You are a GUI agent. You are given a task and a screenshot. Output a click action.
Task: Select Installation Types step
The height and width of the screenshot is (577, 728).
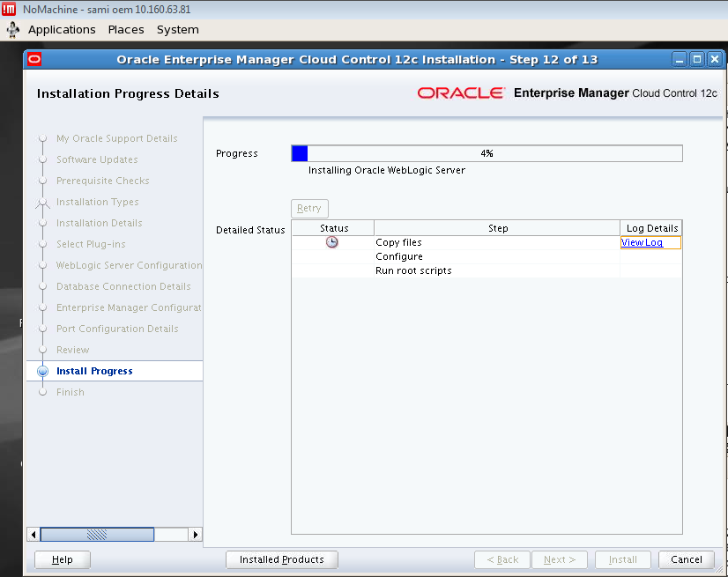(98, 202)
